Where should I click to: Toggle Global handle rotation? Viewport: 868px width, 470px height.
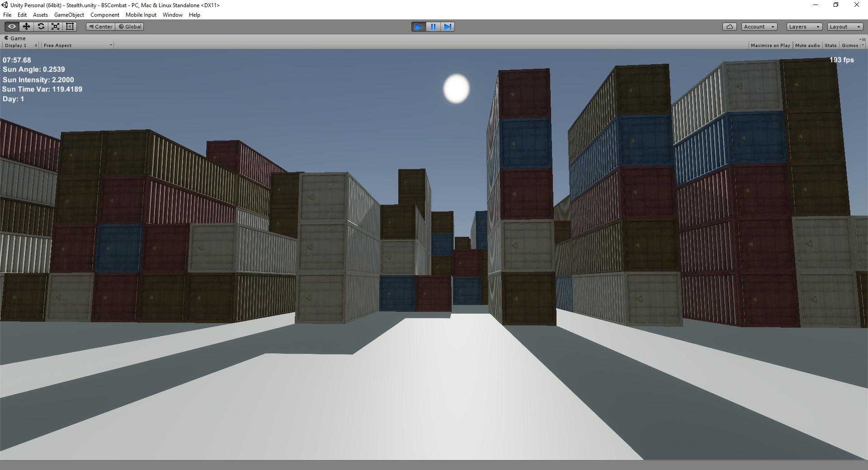coord(130,27)
